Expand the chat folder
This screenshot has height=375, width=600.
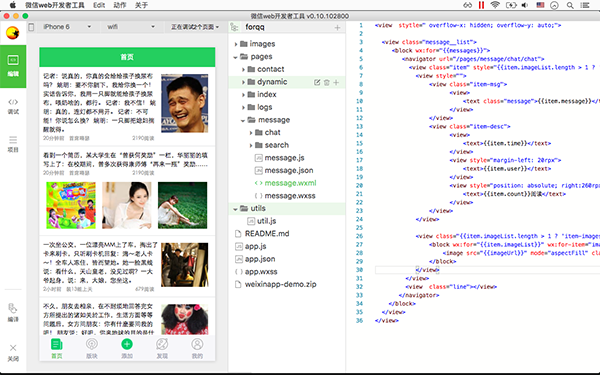tap(251, 133)
